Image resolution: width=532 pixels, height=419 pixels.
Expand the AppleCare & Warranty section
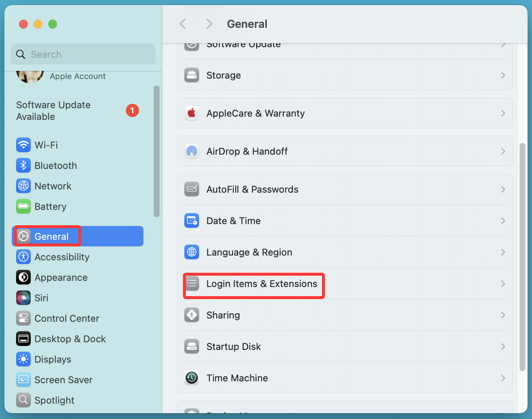coord(345,113)
